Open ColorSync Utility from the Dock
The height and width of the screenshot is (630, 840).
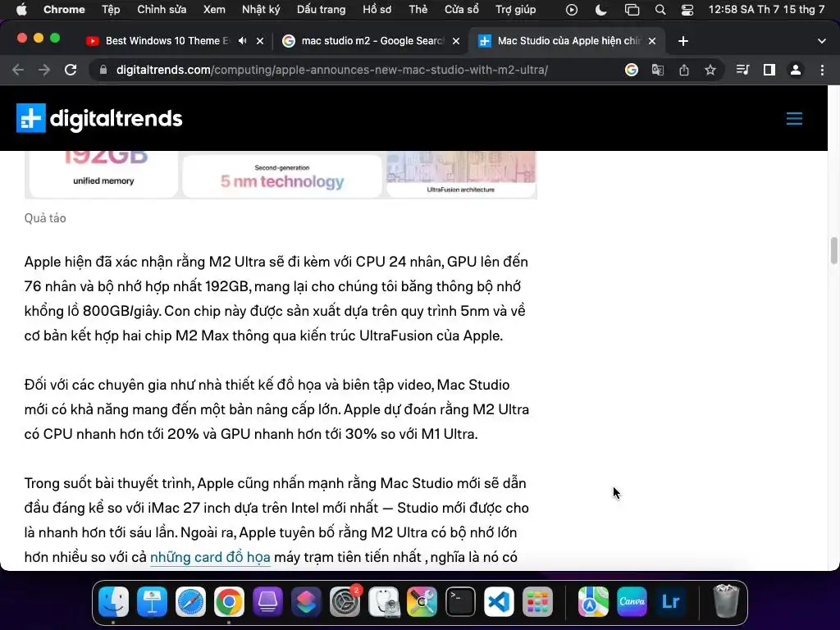[x=422, y=602]
